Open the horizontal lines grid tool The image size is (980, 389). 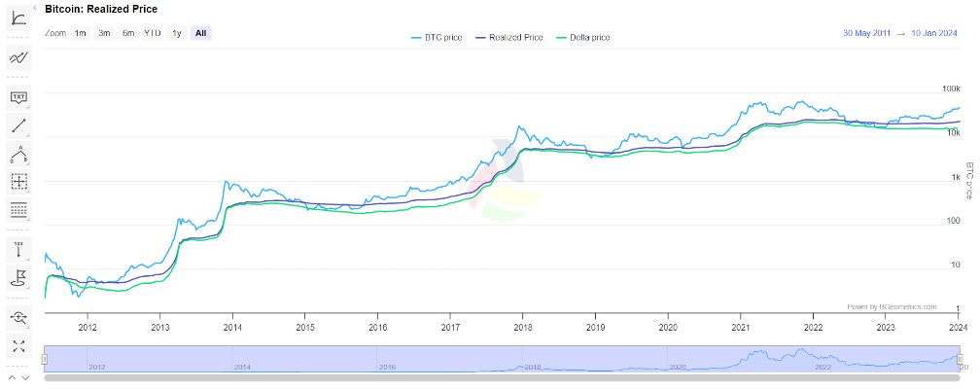18,210
